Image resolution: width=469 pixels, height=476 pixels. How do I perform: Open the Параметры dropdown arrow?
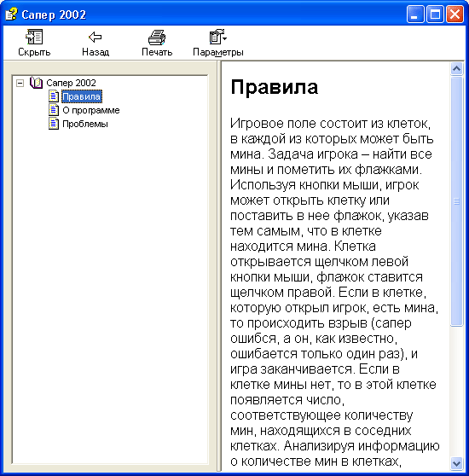(225, 38)
